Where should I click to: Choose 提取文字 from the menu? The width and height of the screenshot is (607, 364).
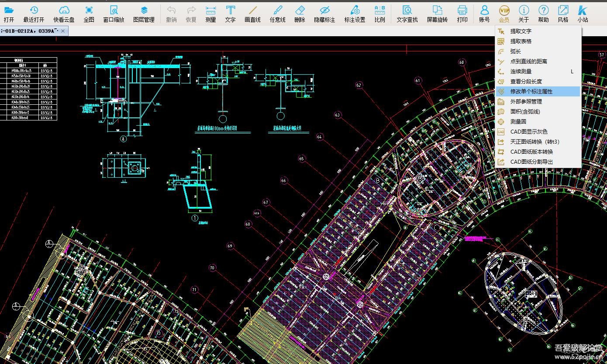538,31
